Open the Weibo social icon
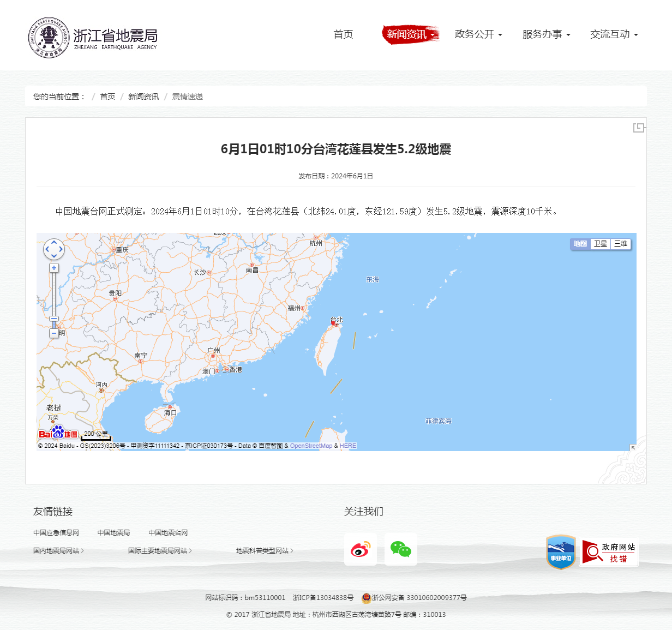This screenshot has height=630, width=672. click(x=360, y=549)
